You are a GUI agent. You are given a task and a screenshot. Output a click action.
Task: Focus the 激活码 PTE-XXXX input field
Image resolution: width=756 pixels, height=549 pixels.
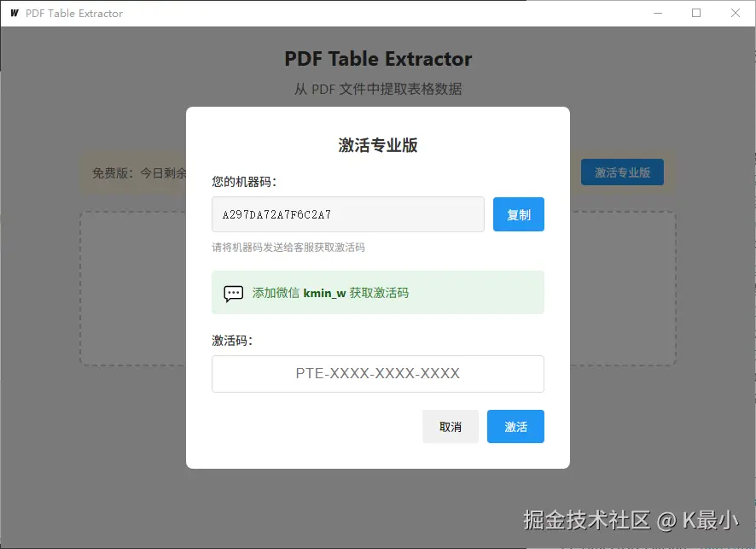pos(377,374)
